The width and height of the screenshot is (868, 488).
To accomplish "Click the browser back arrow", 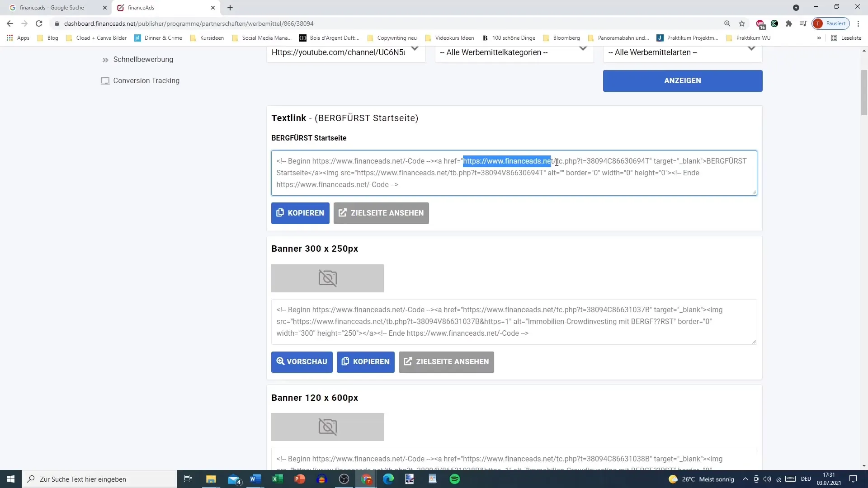I will pos(10,23).
